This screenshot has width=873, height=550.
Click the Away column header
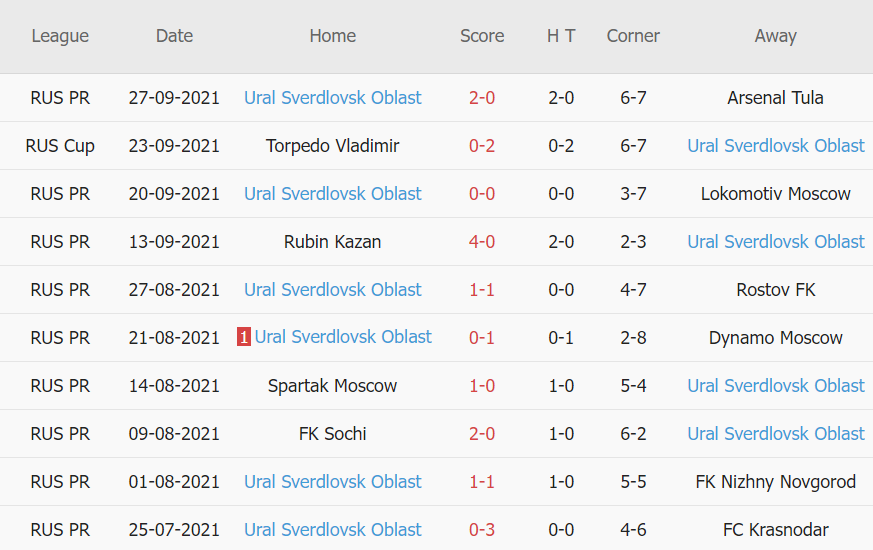(776, 36)
